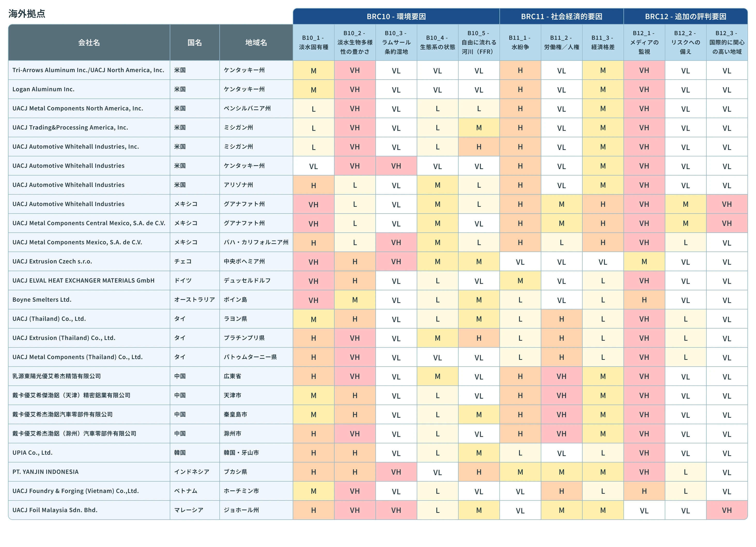The height and width of the screenshot is (547, 756).
Task: Click the B10_1 淡水固有種 column header
Action: (314, 42)
